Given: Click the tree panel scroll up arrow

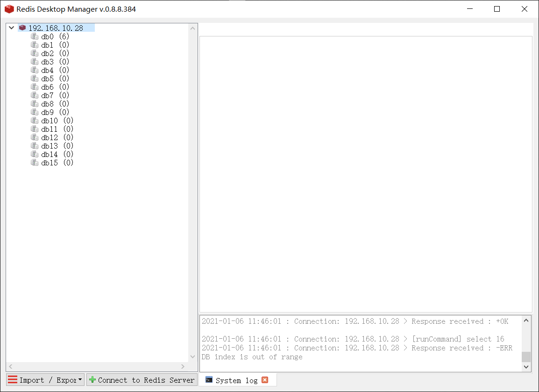Looking at the screenshot, I should pyautogui.click(x=192, y=28).
